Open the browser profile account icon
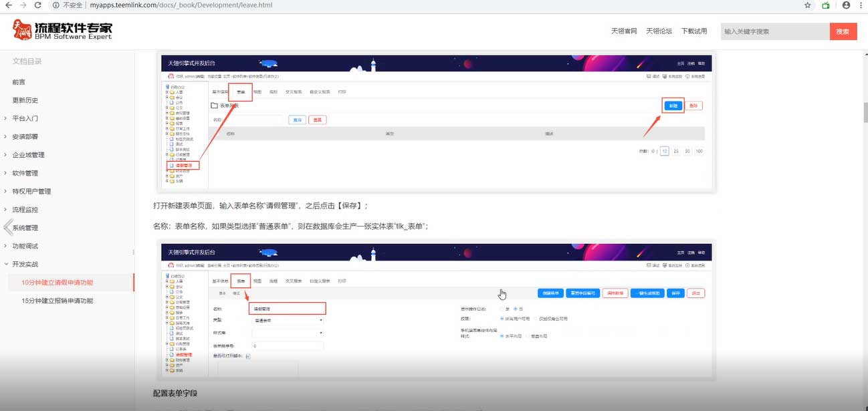Screen dimensions: 868x411 [x=846, y=5]
